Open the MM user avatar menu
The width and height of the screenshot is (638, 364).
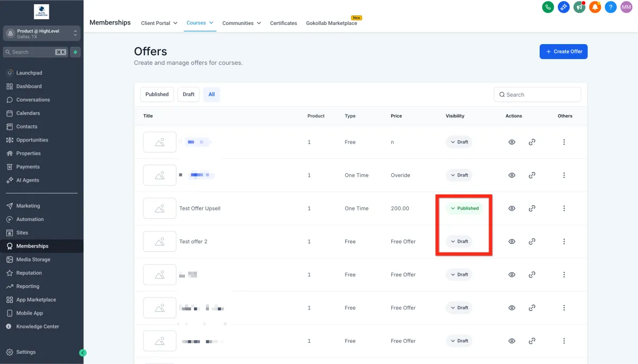627,7
